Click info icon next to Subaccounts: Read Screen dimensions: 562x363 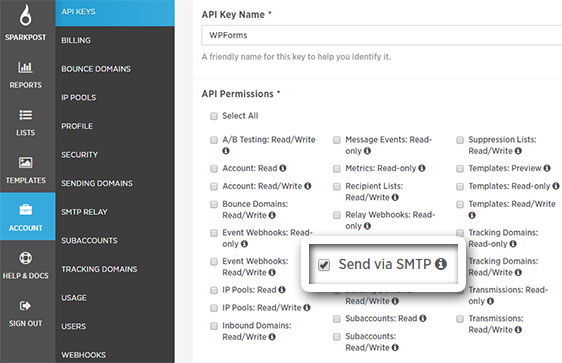423,318
